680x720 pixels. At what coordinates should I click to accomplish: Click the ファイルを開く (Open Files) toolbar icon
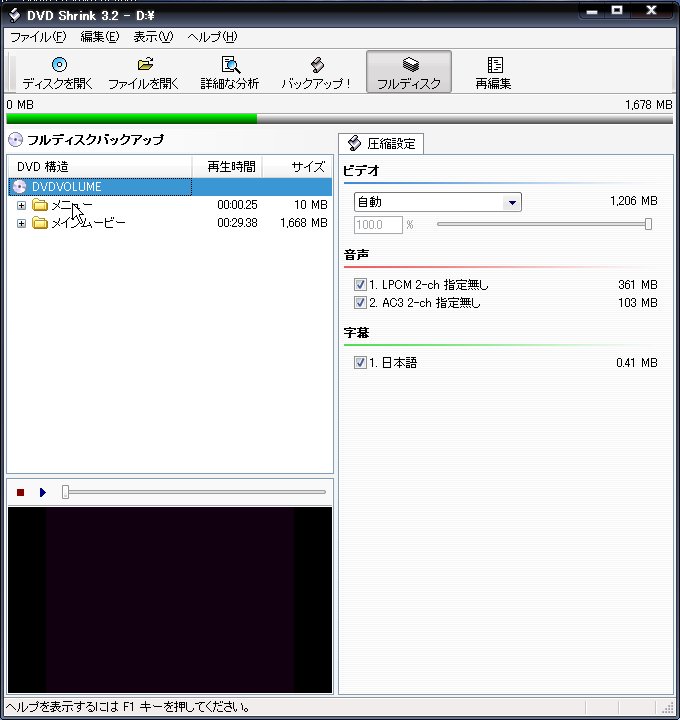click(145, 64)
